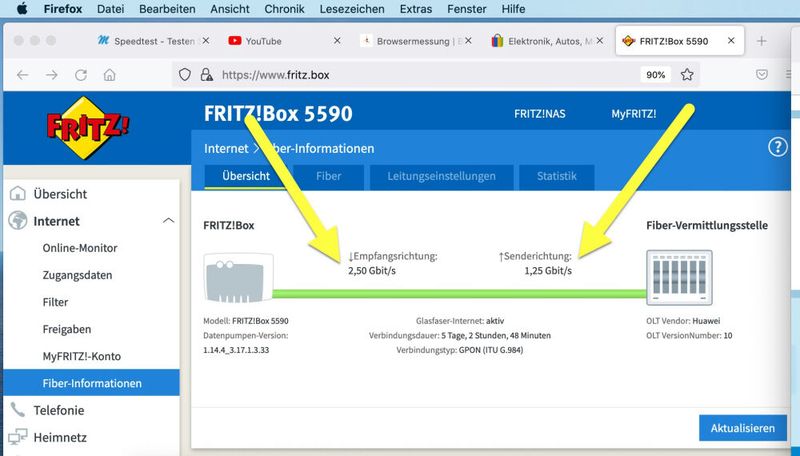The image size is (800, 456).
Task: Open the Hilfe menu
Action: tap(513, 9)
